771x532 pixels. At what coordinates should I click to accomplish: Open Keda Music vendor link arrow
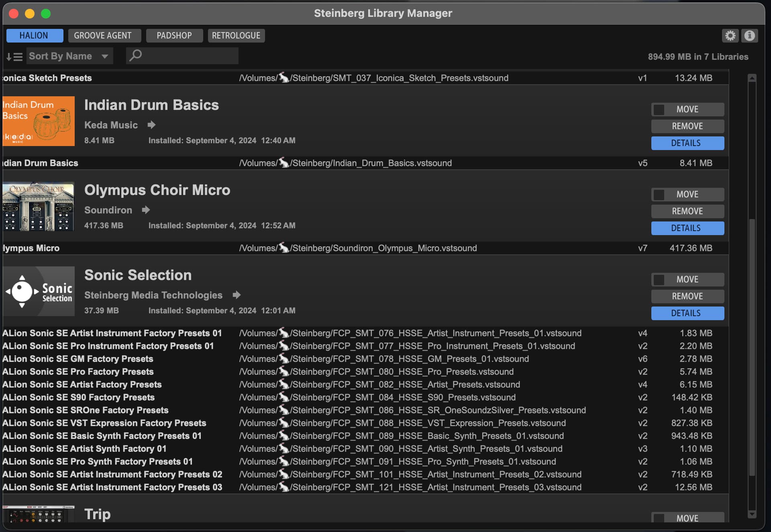tap(151, 125)
